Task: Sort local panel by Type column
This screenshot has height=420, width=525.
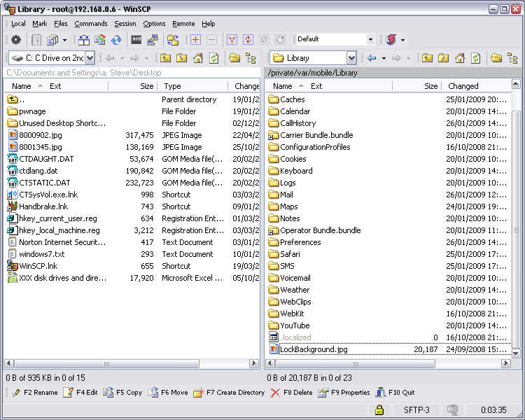Action: (192, 86)
